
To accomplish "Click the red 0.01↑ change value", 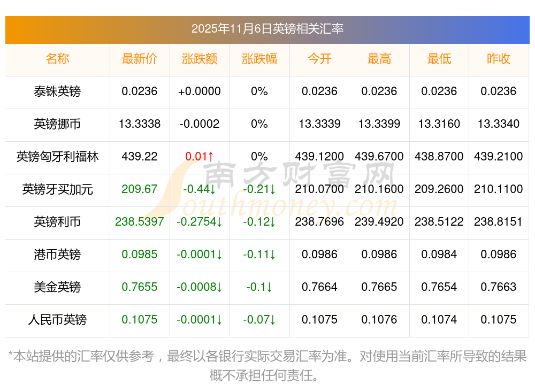I will (200, 157).
